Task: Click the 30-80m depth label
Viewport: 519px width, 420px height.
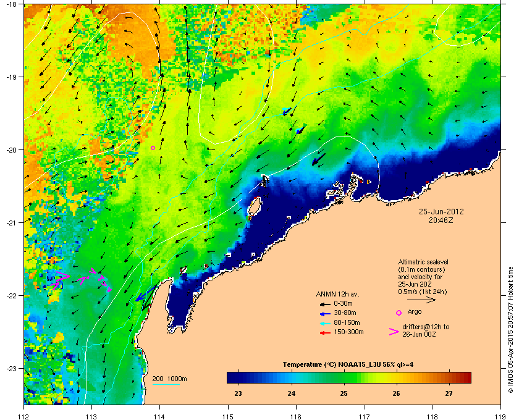Action: tap(345, 313)
